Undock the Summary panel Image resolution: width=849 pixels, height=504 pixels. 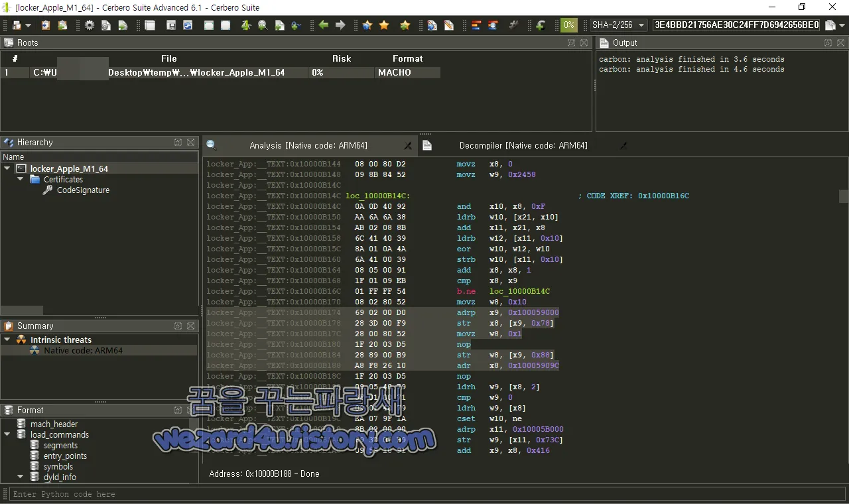pyautogui.click(x=178, y=326)
